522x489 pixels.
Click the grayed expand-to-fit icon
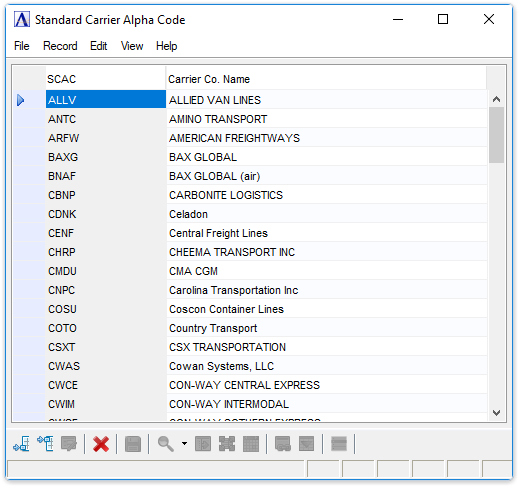coord(227,444)
